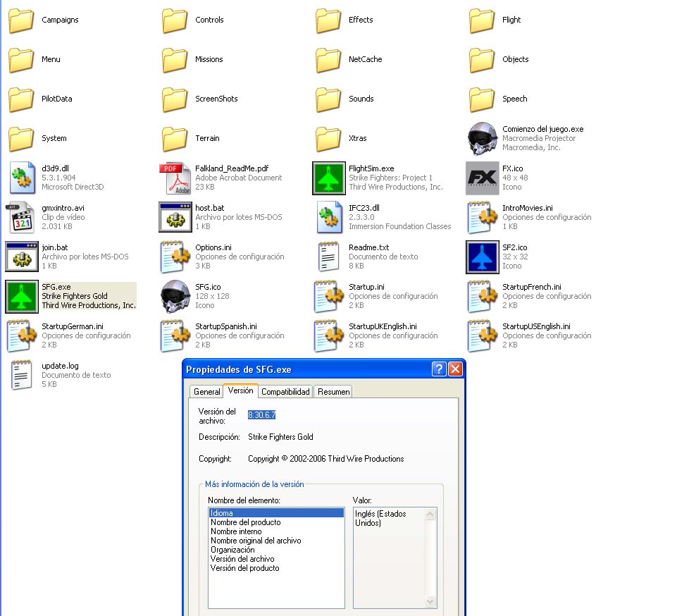
Task: Select the update.log document icon
Action: (x=21, y=375)
